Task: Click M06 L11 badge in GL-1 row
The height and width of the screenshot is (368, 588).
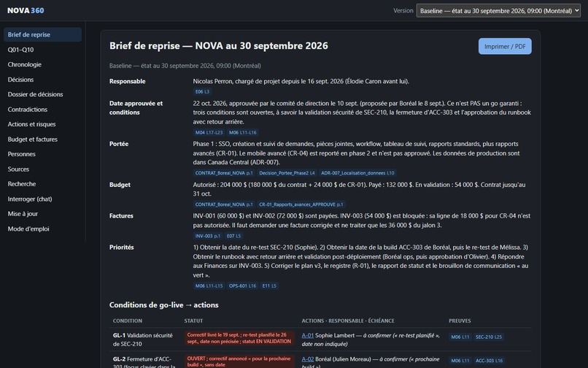Action: (460, 337)
